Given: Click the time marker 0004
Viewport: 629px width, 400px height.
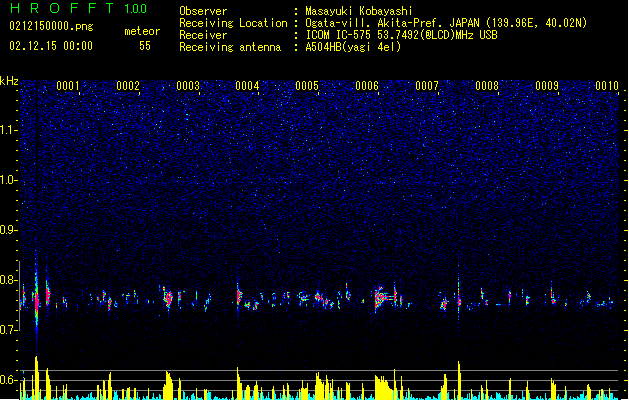Looking at the screenshot, I should pos(247,86).
